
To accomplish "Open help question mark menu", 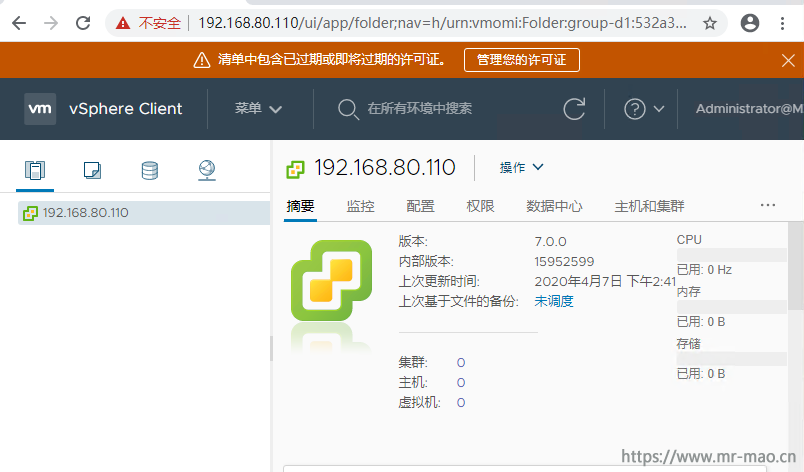I will 644,109.
